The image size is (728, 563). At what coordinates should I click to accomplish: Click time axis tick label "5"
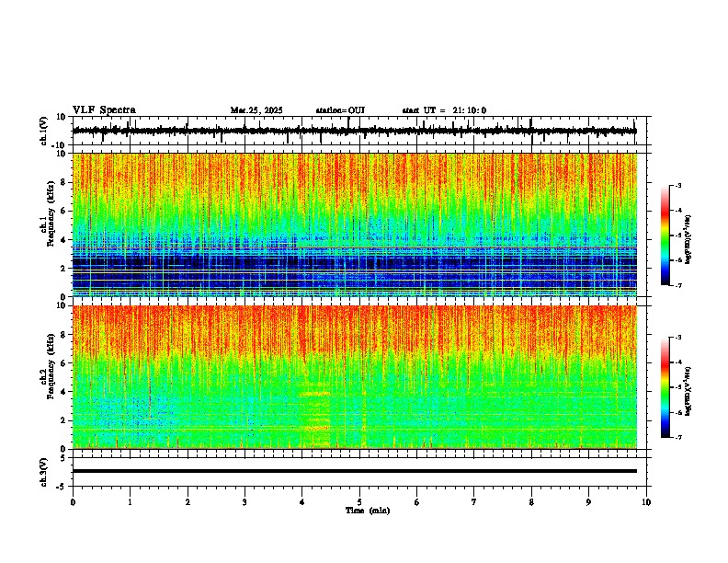pyautogui.click(x=359, y=502)
